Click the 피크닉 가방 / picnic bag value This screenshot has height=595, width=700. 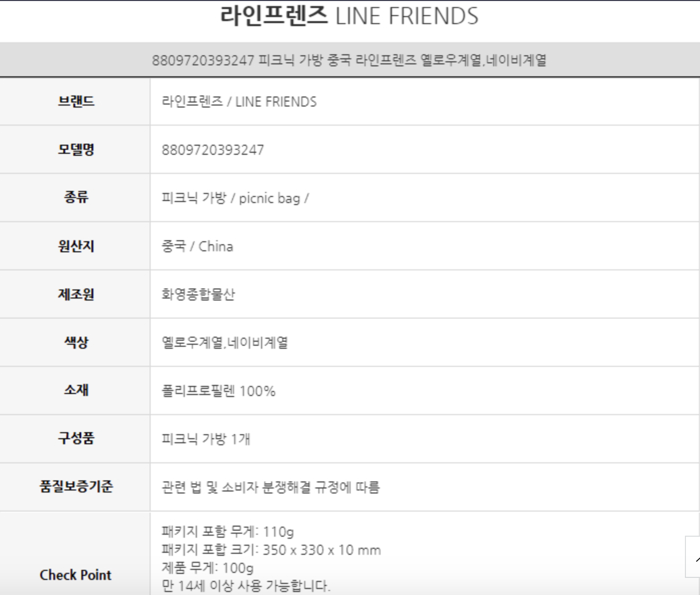(x=235, y=198)
